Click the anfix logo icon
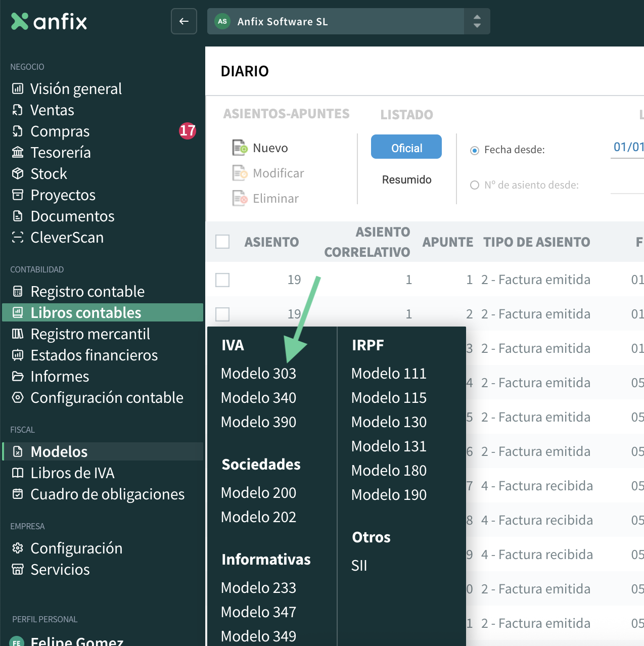Image resolution: width=644 pixels, height=646 pixels. (20, 21)
